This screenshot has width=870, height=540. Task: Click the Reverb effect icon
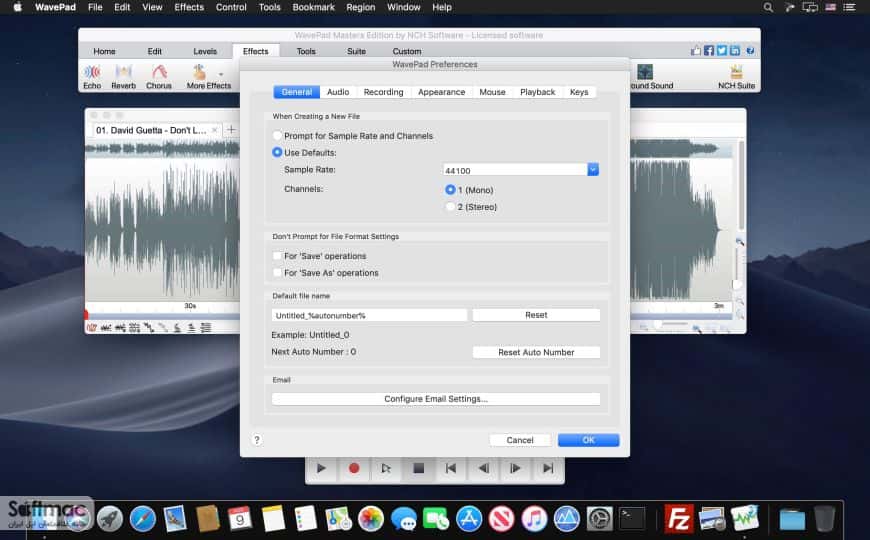click(x=123, y=76)
